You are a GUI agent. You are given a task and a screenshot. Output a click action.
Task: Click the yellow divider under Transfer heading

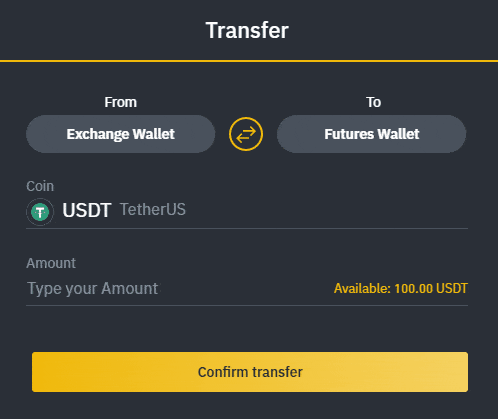click(249, 61)
